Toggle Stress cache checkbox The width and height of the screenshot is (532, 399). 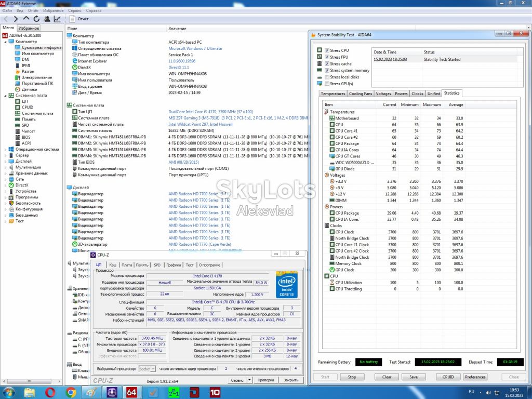coord(327,63)
